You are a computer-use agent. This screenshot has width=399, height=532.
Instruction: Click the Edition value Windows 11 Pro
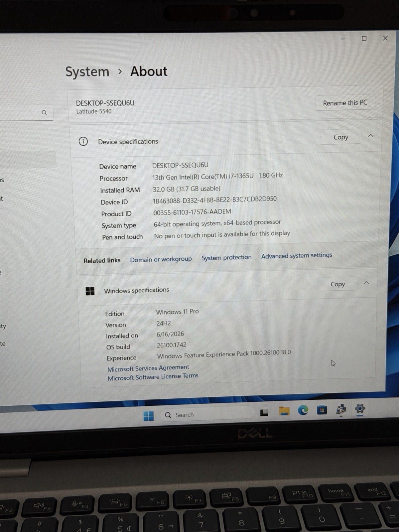pos(177,312)
